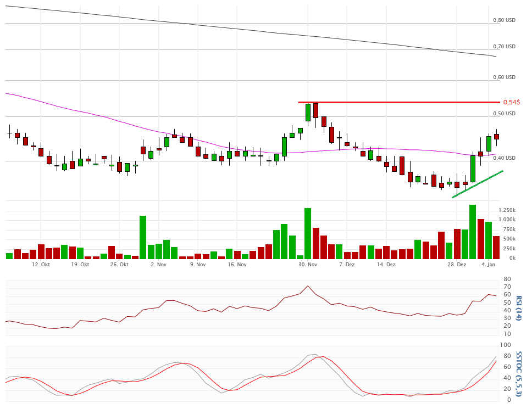Screen dimensions: 532x420
Task: Click the SSTOC (5,5,3) indicator label
Action: [518, 373]
